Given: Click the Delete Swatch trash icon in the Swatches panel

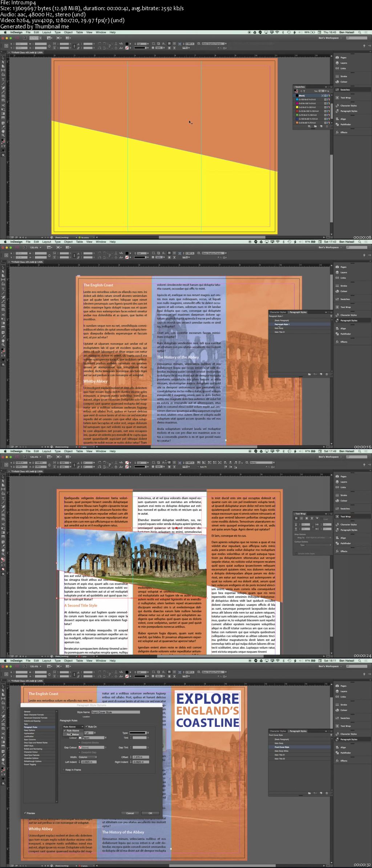Looking at the screenshot, I should [327, 126].
